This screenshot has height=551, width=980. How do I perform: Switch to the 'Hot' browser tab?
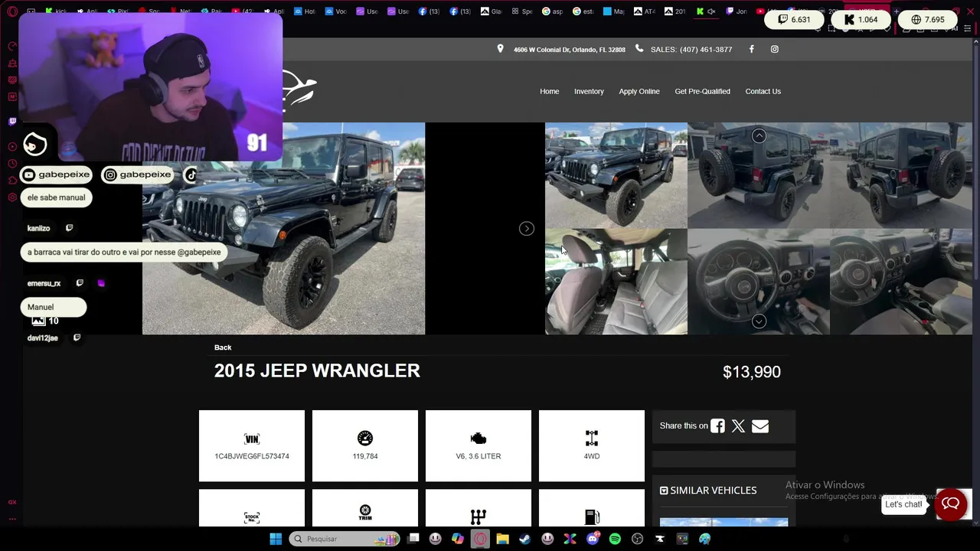click(306, 11)
